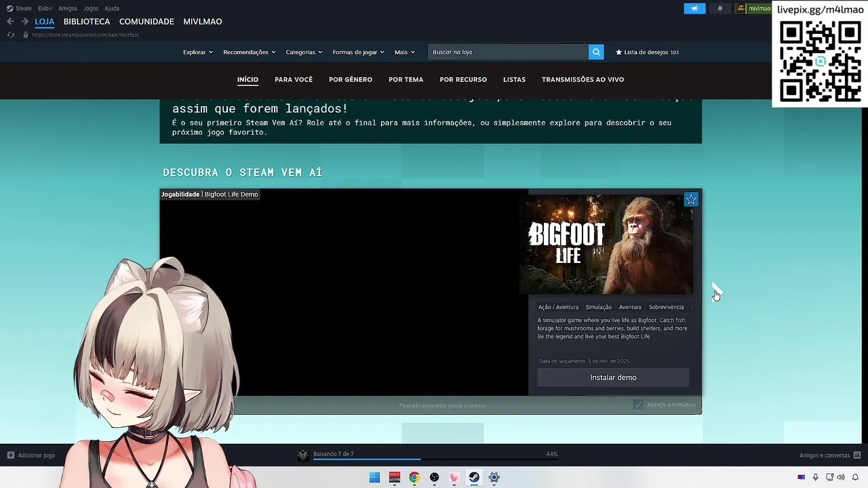Click the network tray icon
The width and height of the screenshot is (868, 488).
tap(829, 477)
